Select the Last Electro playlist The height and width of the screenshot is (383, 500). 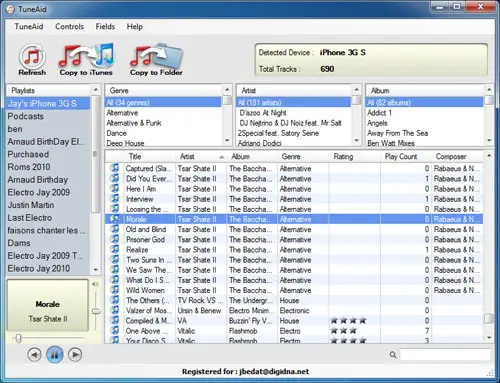(x=48, y=218)
